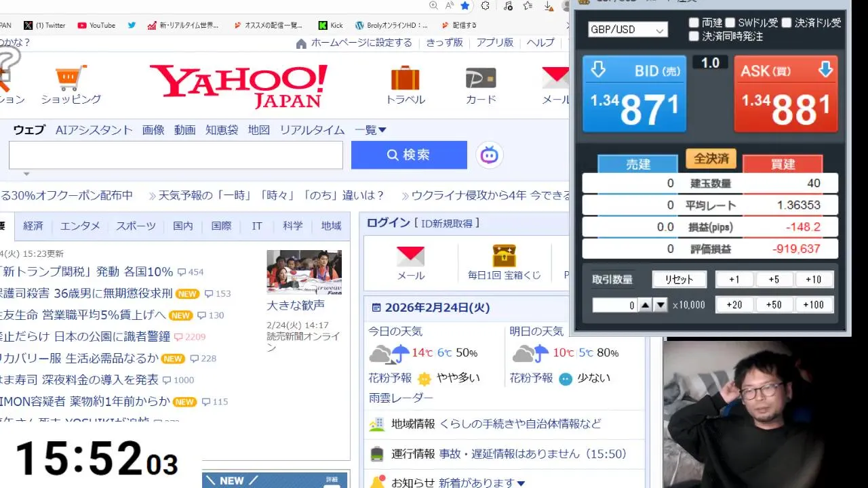Click the train operation info icon

coord(377,454)
